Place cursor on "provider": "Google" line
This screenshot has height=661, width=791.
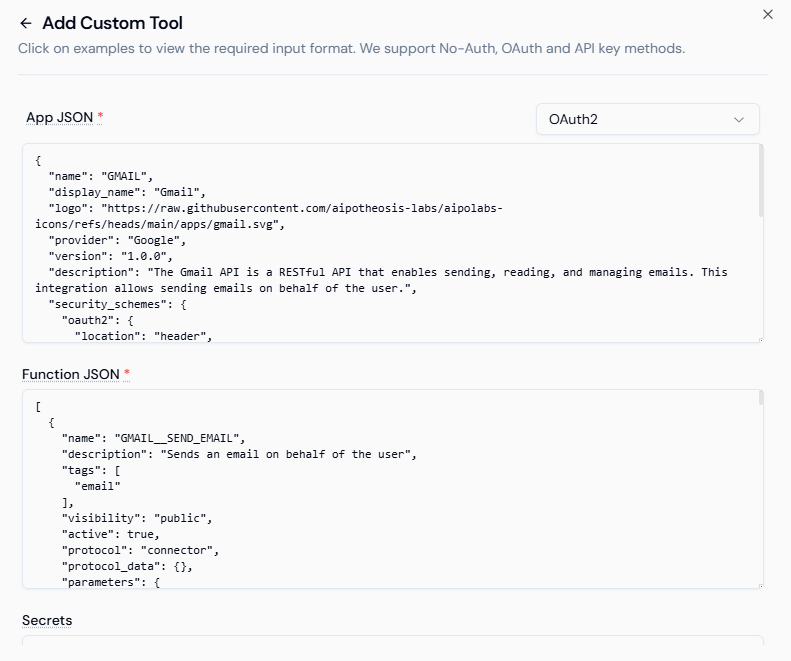(118, 240)
